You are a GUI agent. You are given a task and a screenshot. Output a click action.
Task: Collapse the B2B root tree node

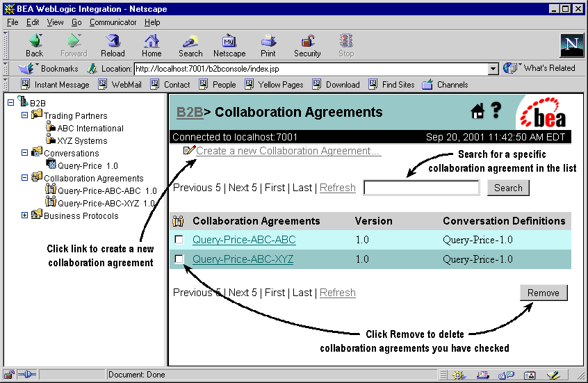11,102
